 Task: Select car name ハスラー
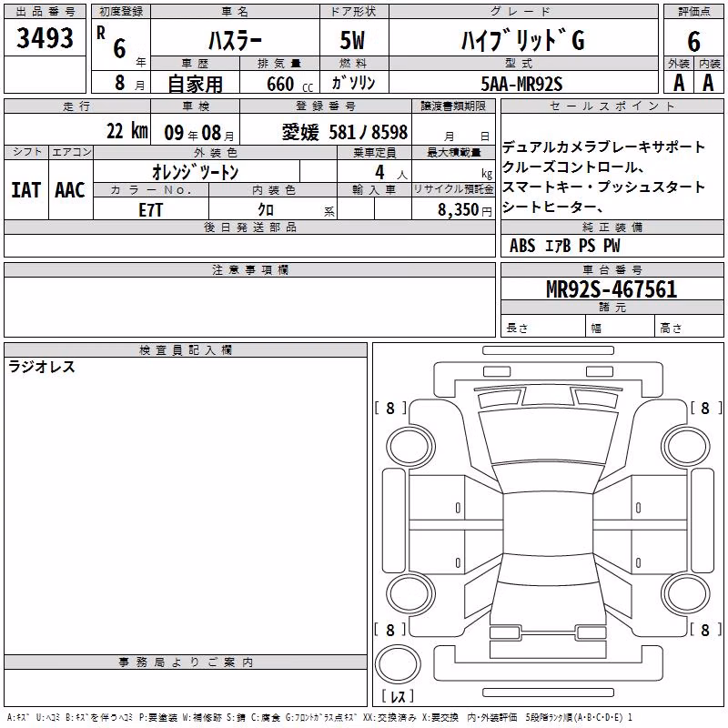235,41
